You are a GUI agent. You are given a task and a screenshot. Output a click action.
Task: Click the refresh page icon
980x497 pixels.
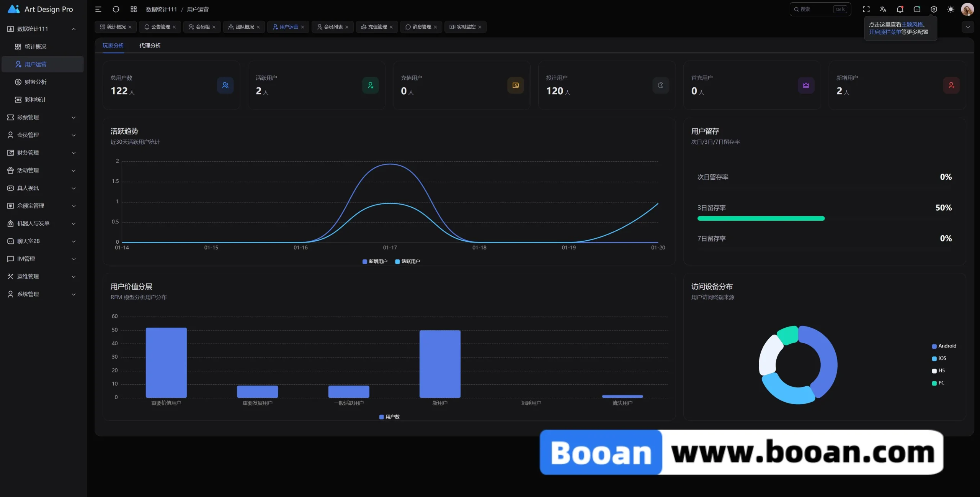(x=116, y=9)
